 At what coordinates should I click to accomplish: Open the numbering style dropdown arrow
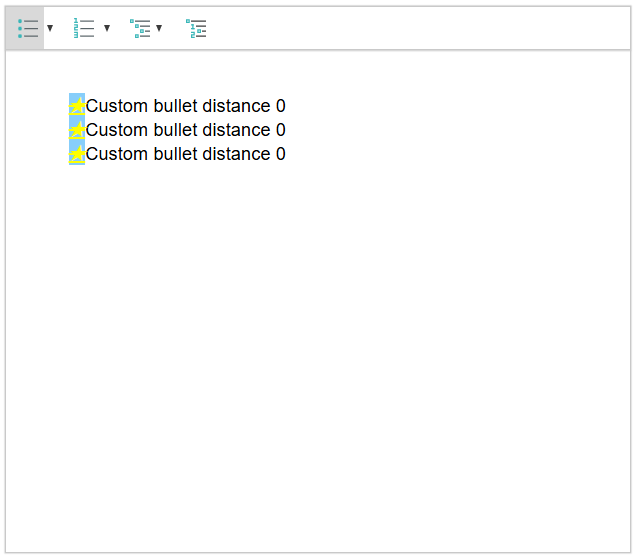coord(107,28)
